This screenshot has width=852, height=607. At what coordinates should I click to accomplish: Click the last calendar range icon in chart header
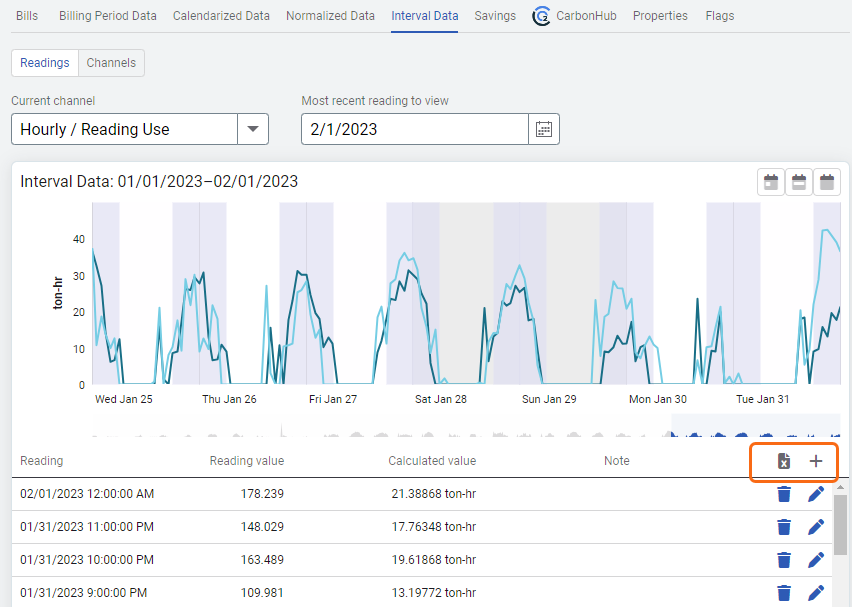pyautogui.click(x=826, y=182)
